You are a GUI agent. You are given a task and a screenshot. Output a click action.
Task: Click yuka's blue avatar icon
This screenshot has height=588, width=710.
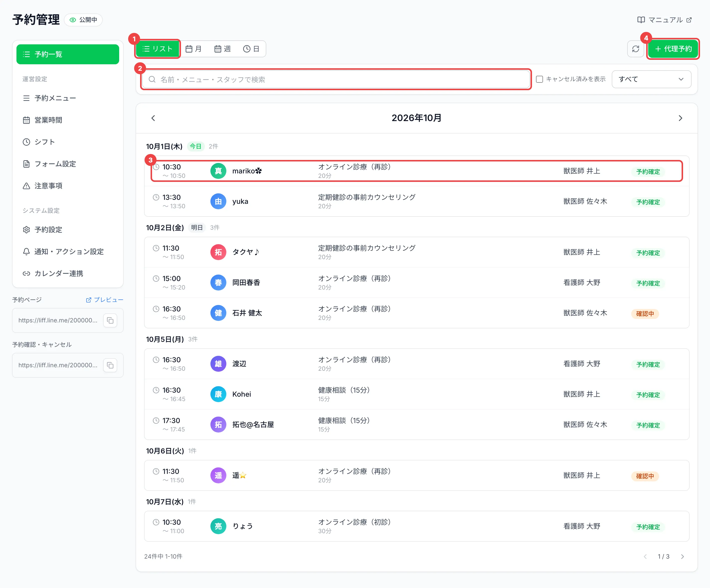click(x=218, y=201)
